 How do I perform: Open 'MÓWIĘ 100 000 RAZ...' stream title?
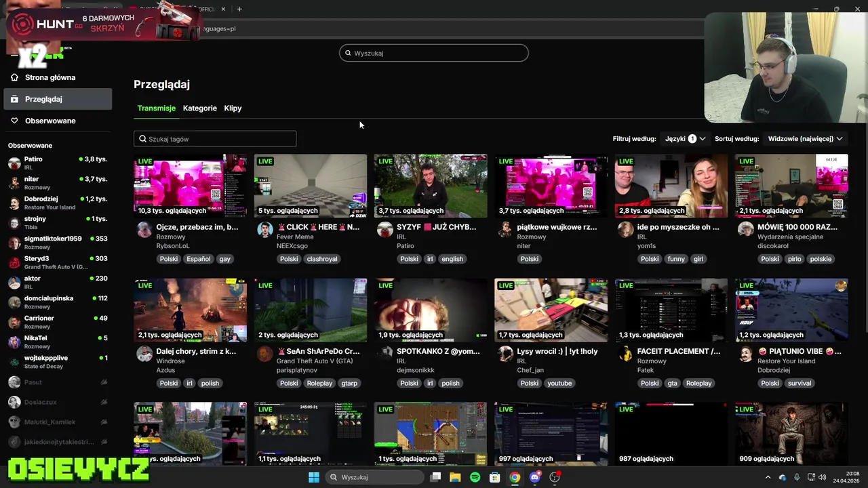pyautogui.click(x=797, y=227)
